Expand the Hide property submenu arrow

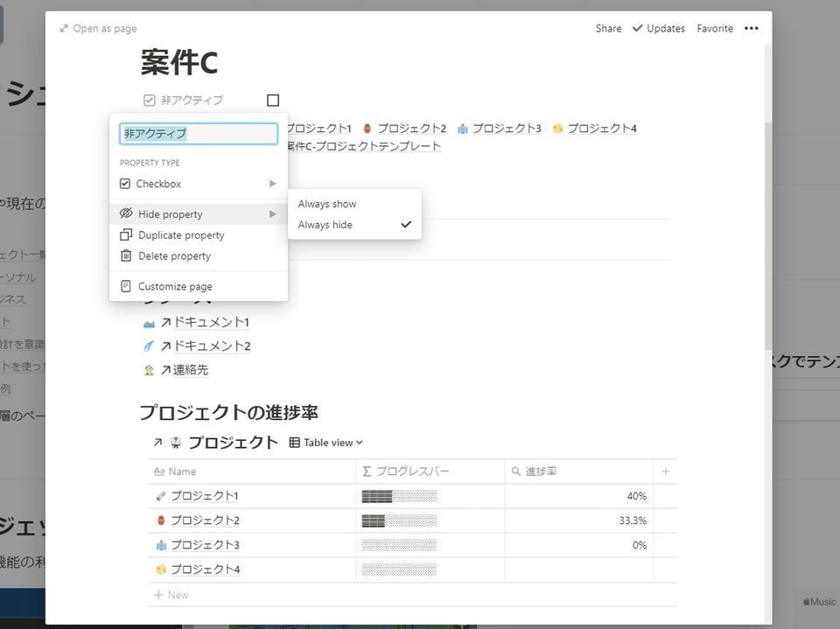tap(273, 213)
